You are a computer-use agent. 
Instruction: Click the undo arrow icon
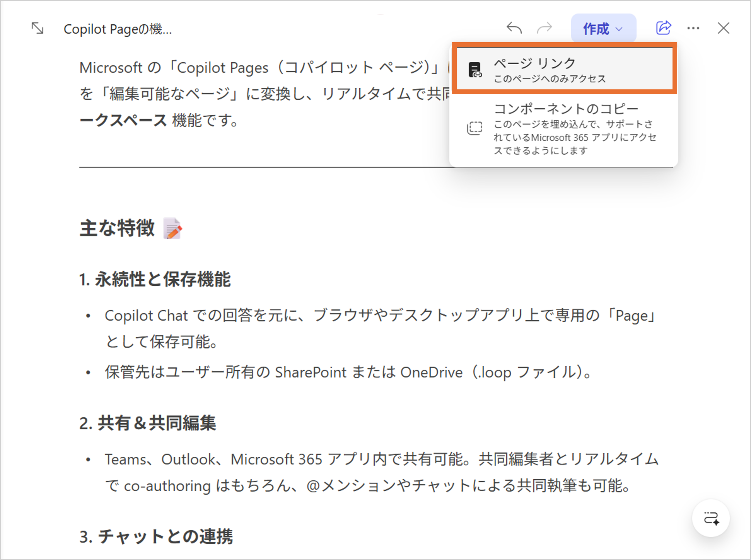point(514,28)
